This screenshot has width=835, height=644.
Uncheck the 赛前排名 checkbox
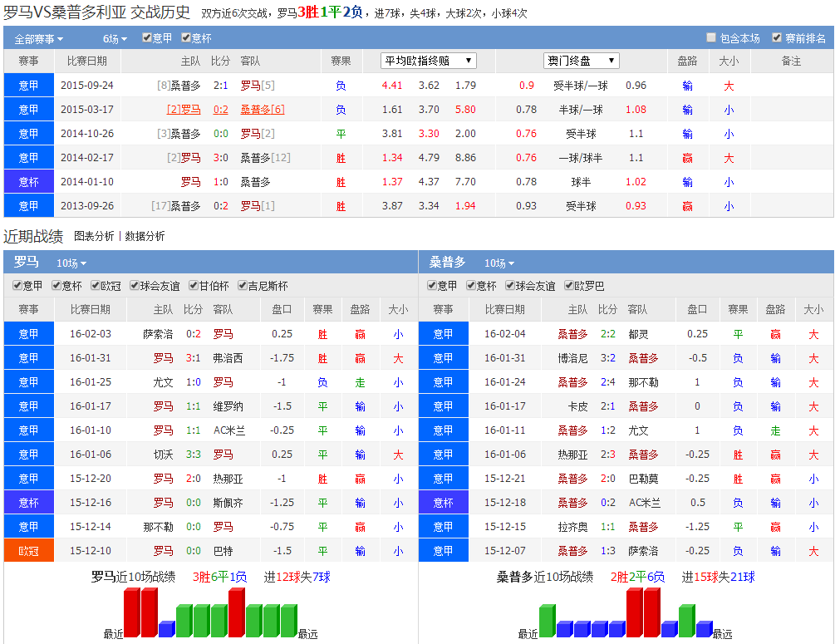pos(777,38)
